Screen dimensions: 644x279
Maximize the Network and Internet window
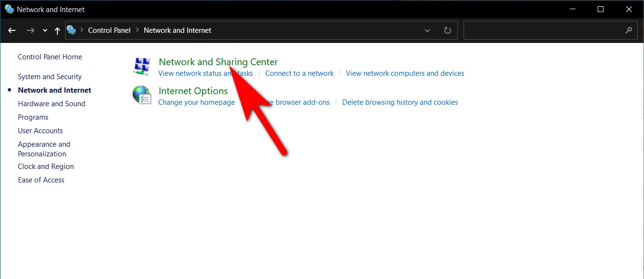[601, 9]
